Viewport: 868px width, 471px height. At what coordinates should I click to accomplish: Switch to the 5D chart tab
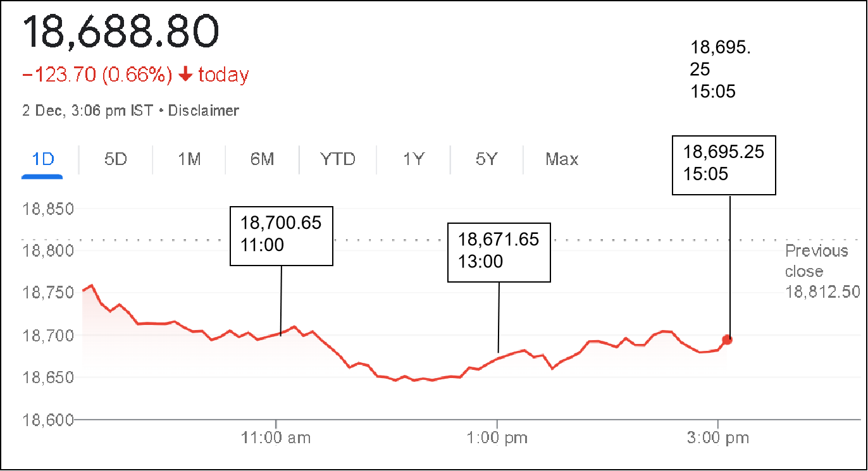coord(116,159)
